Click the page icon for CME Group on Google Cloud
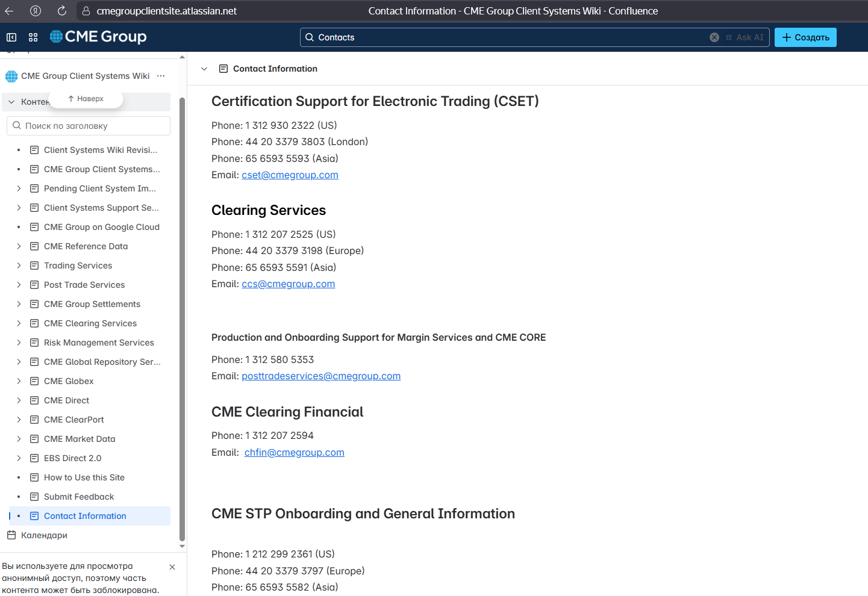Viewport: 868px width, 596px height. click(34, 227)
